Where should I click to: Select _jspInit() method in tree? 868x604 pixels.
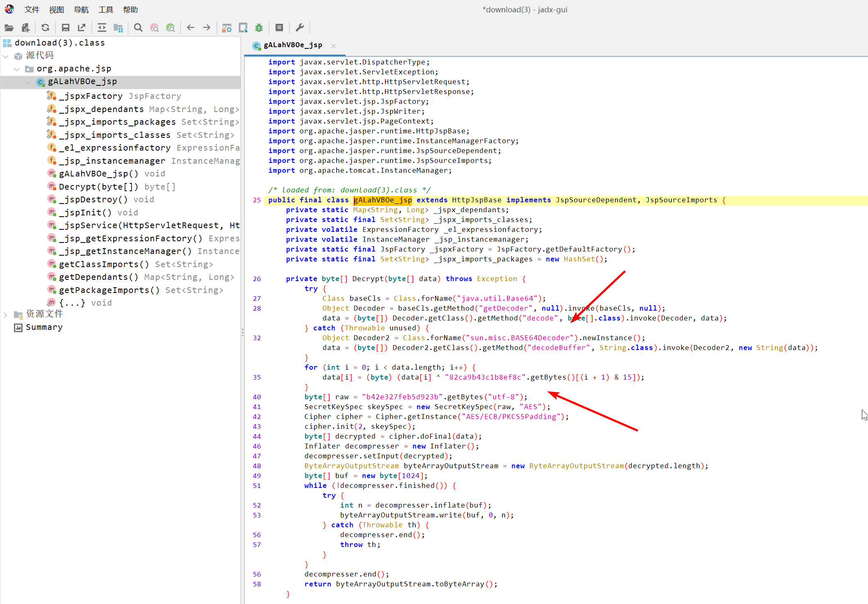98,213
